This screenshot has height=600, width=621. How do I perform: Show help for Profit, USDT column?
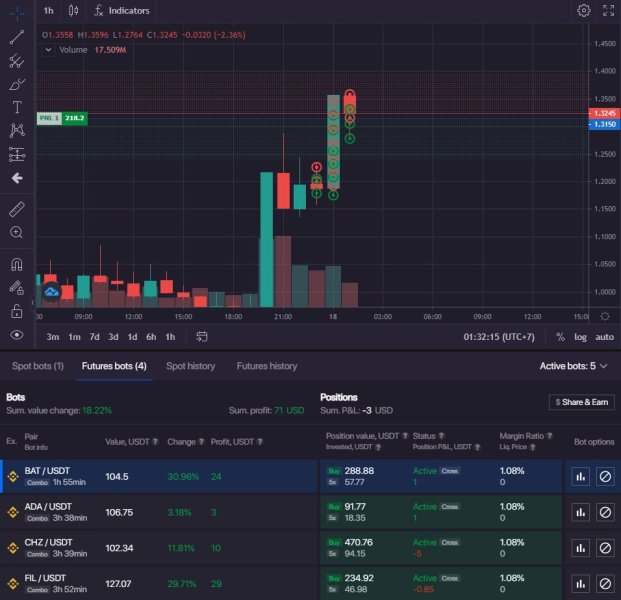(260, 442)
